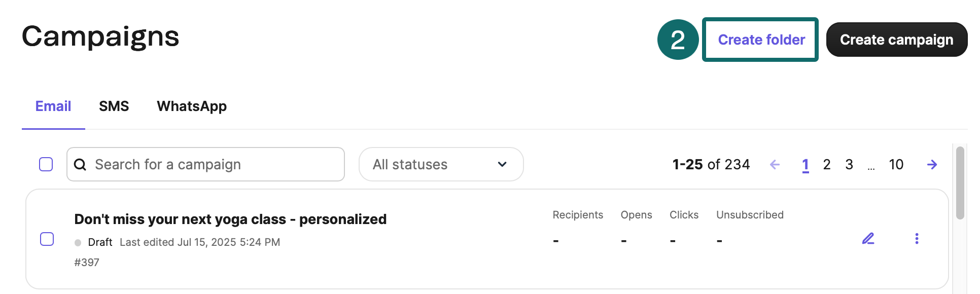Viewport: 980px width, 294px height.
Task: Check the yoga class campaign checkbox
Action: [47, 239]
